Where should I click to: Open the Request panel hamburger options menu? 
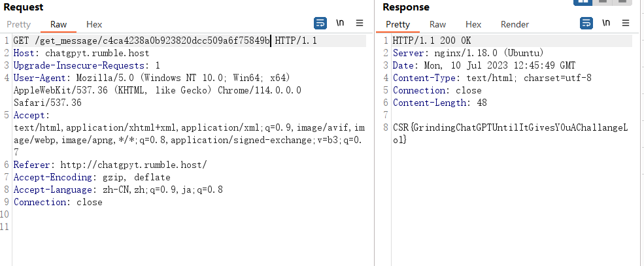(x=360, y=23)
